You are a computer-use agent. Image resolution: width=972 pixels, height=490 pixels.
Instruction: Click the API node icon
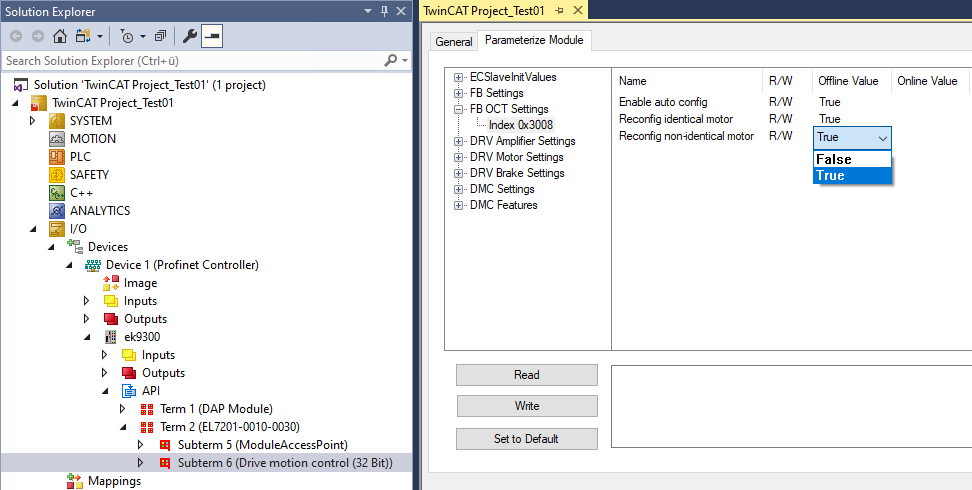[x=129, y=391]
